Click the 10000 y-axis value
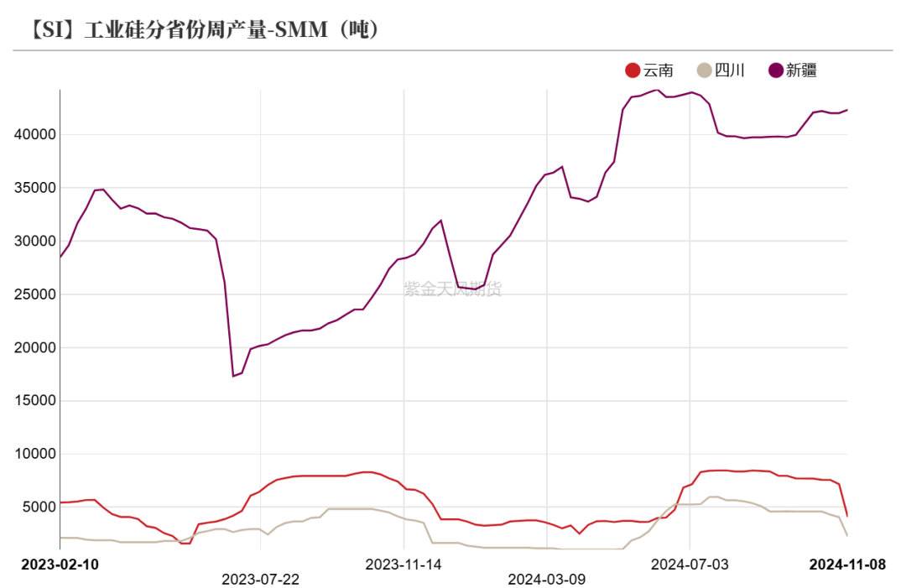This screenshot has height=588, width=906. point(32,454)
